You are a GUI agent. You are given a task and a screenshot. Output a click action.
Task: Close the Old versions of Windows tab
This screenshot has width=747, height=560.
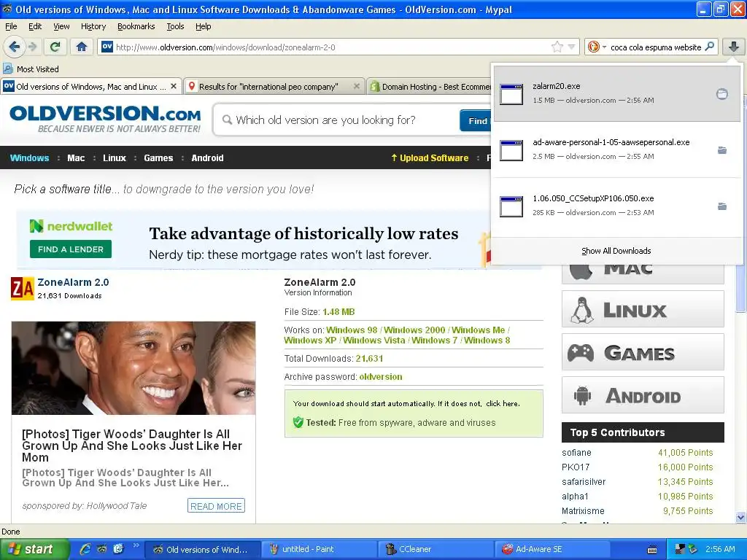[174, 86]
